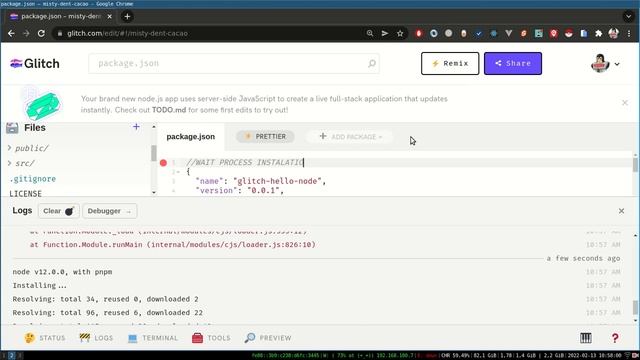Screen dimensions: 640x360
Task: Dismiss the node.js app welcome banner
Action: coord(624,103)
